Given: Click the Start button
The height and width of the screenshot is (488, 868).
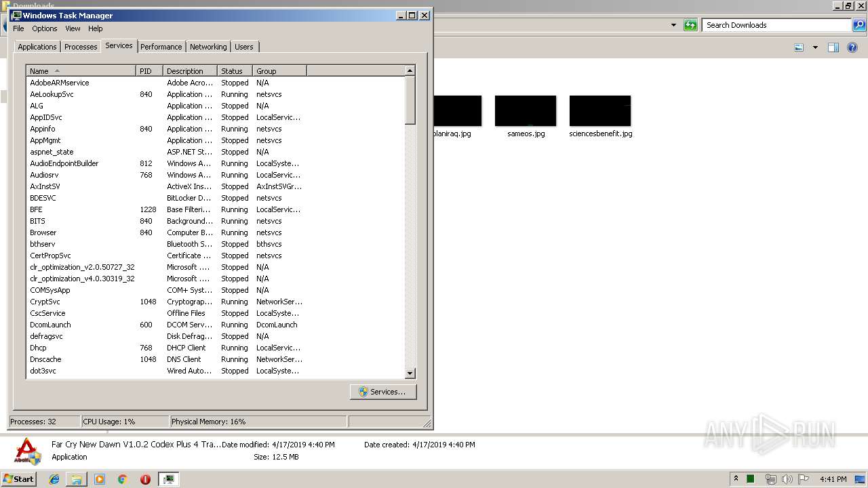Looking at the screenshot, I should [x=18, y=479].
